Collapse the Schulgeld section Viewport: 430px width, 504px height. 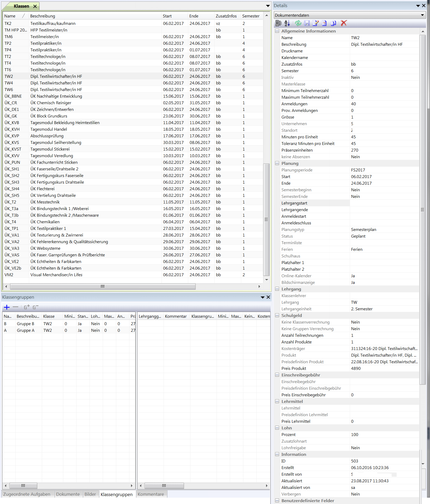coord(277,315)
